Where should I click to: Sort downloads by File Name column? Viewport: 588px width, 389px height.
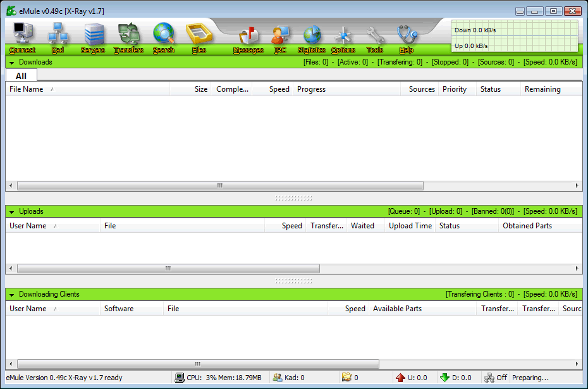coord(88,89)
